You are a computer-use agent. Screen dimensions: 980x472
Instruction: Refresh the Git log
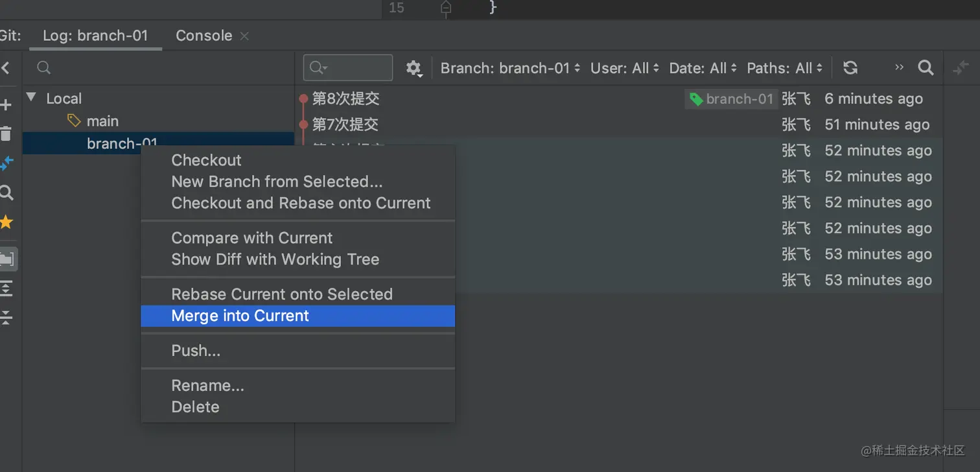pyautogui.click(x=850, y=68)
